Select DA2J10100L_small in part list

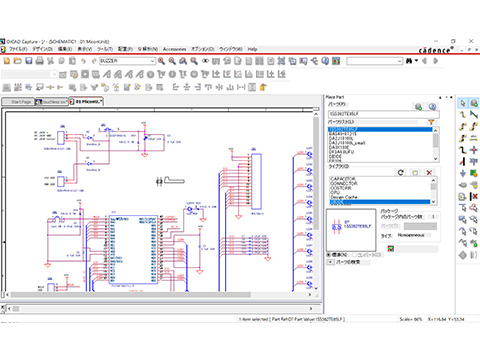(347, 143)
